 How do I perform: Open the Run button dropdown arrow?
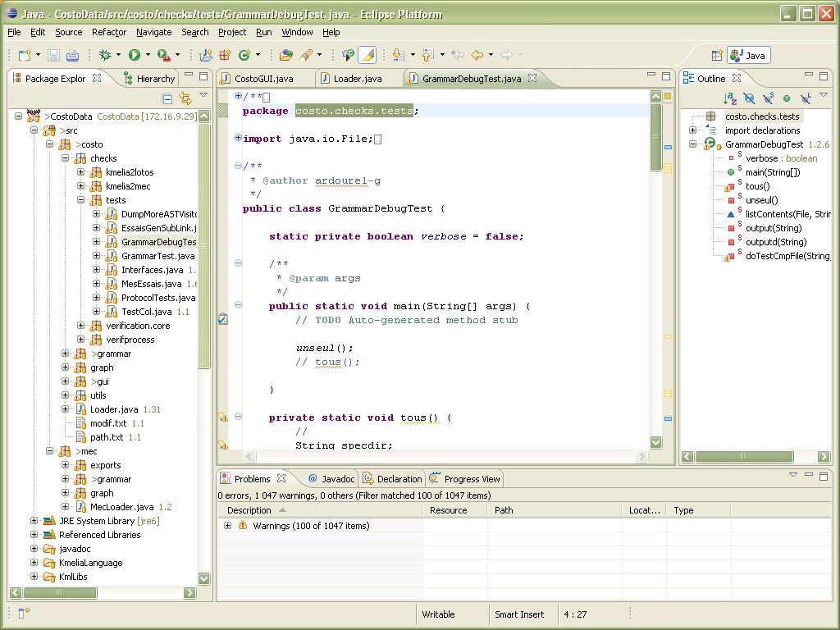click(x=148, y=55)
